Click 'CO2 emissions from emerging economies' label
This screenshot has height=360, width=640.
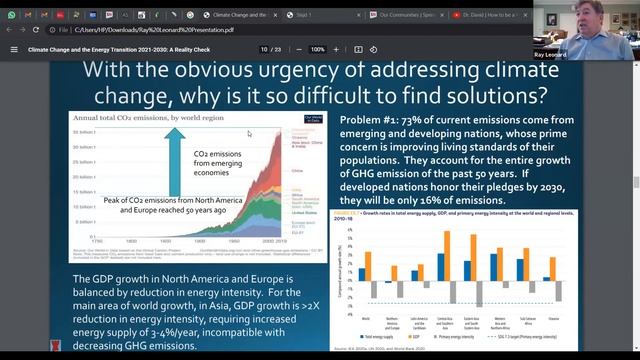point(218,163)
